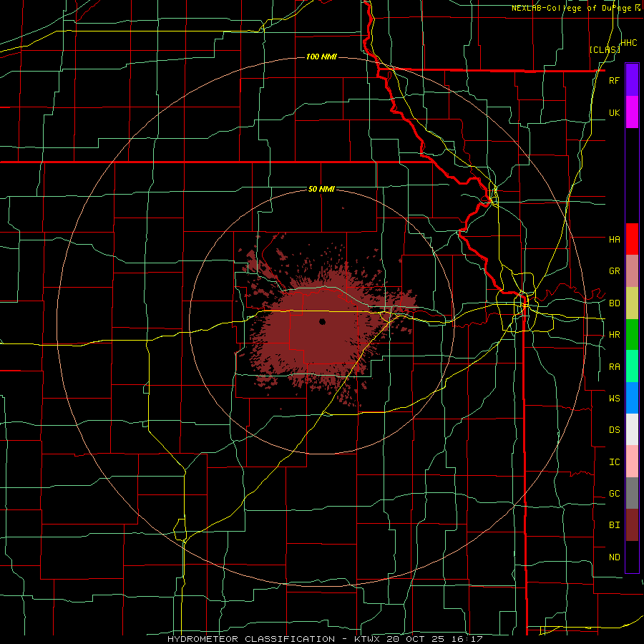The height and width of the screenshot is (644, 644).
Task: Click the WS legend label
Action: (614, 399)
